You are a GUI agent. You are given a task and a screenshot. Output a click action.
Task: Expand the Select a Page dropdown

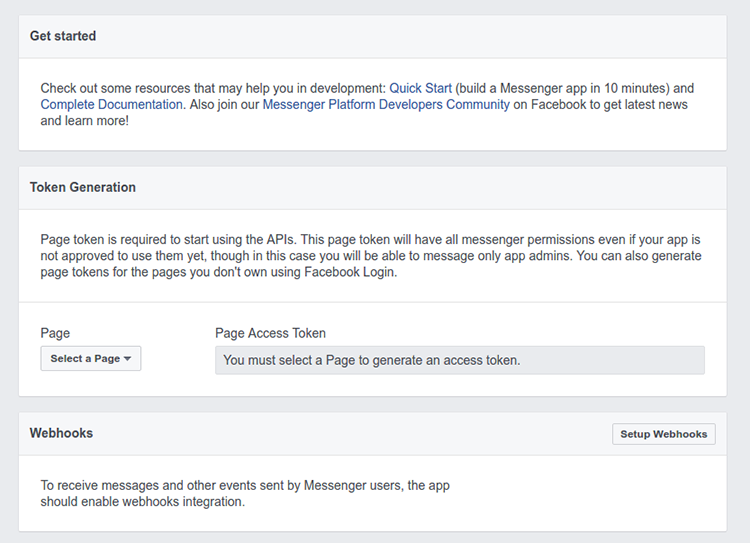91,358
